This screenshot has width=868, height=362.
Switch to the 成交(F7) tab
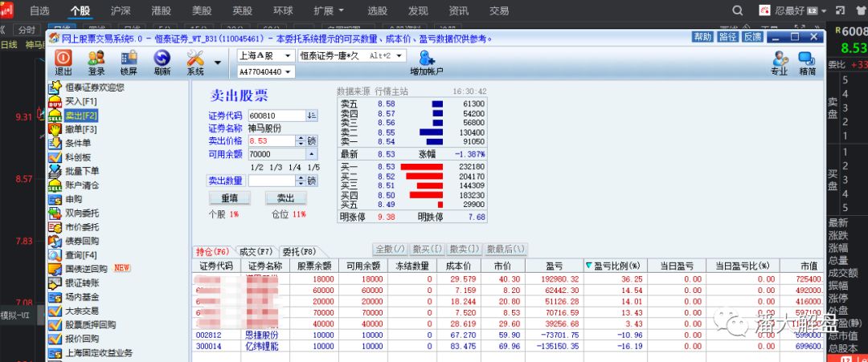[256, 251]
